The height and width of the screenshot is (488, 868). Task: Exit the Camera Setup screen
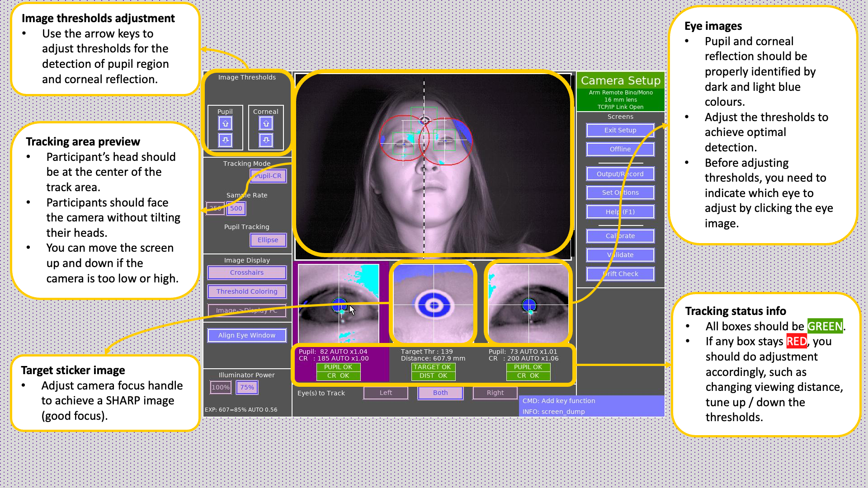[x=620, y=130]
